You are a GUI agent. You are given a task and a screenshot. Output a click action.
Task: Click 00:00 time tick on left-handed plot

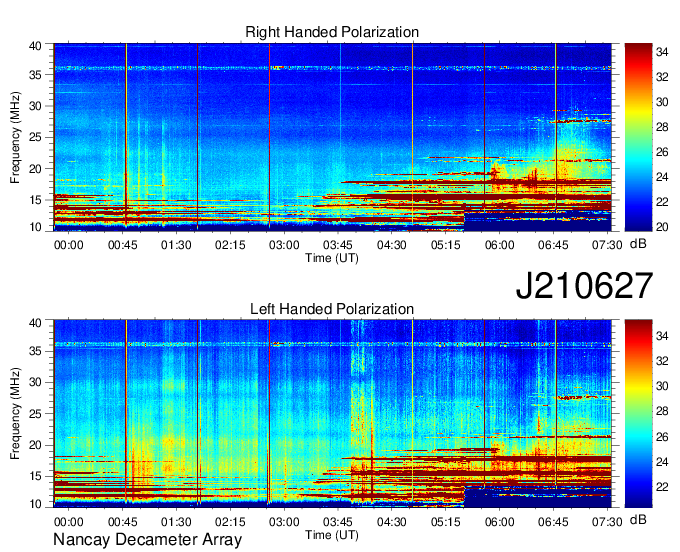pos(69,522)
